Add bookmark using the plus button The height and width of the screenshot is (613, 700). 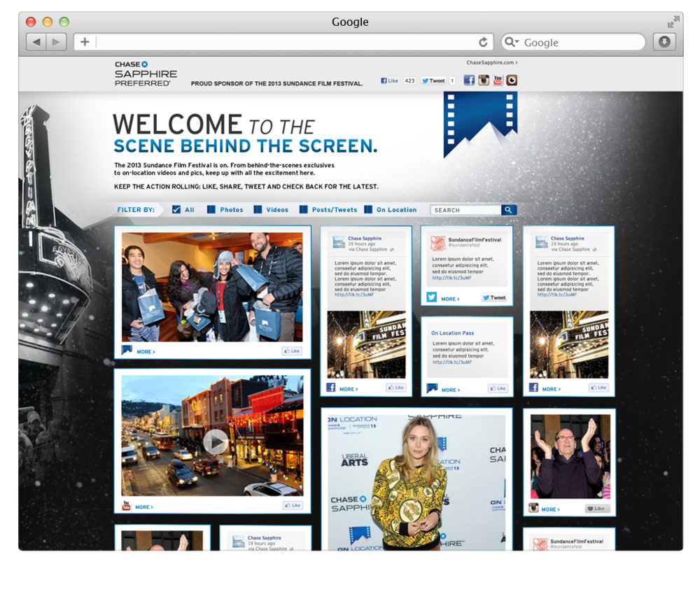coord(85,42)
